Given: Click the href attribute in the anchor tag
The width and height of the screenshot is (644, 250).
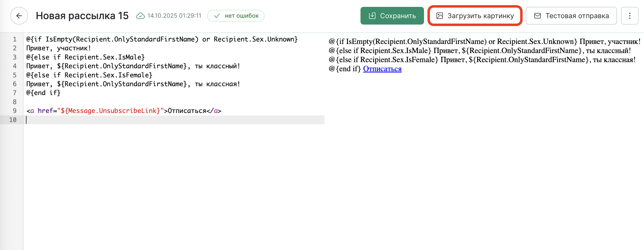Looking at the screenshot, I should pyautogui.click(x=45, y=111).
